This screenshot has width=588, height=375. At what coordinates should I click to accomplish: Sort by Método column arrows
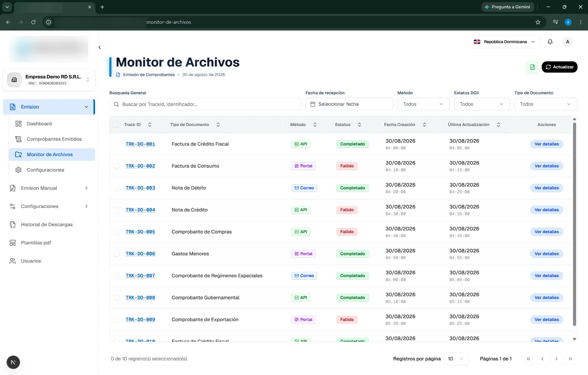[x=315, y=125]
